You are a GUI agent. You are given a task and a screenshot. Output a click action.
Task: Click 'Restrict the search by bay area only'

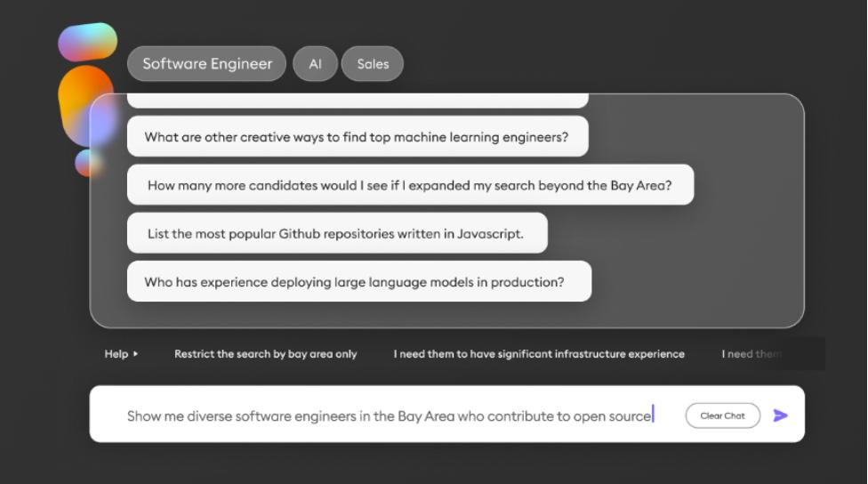266,353
